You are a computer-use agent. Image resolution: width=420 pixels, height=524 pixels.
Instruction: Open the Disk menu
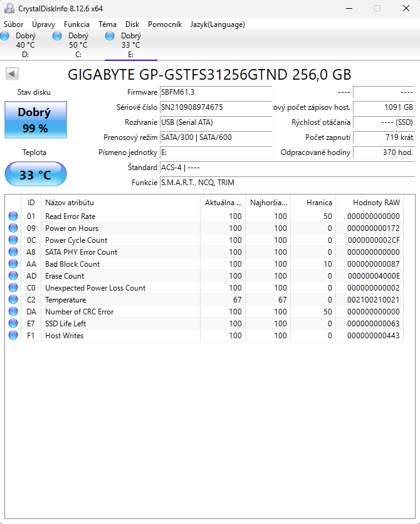point(132,24)
